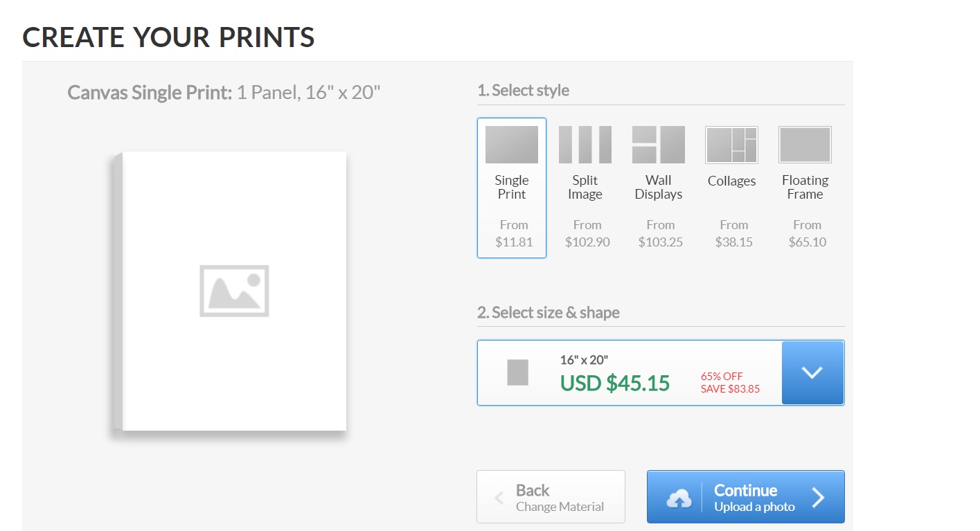Select the Collages grid icon
Viewport: 980px width, 531px height.
pyautogui.click(x=731, y=145)
